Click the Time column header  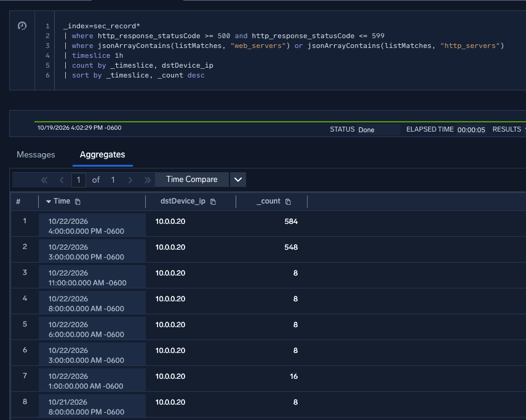62,201
